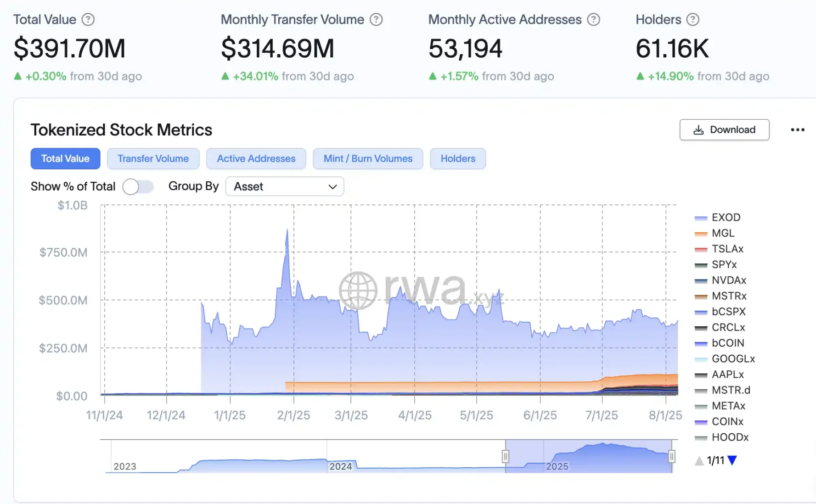Enable the Show % of Total switch
816x504 pixels.
(137, 187)
